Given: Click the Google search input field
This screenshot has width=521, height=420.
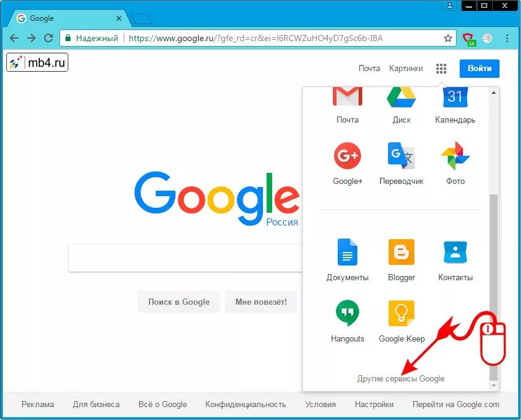Looking at the screenshot, I should click(x=185, y=258).
